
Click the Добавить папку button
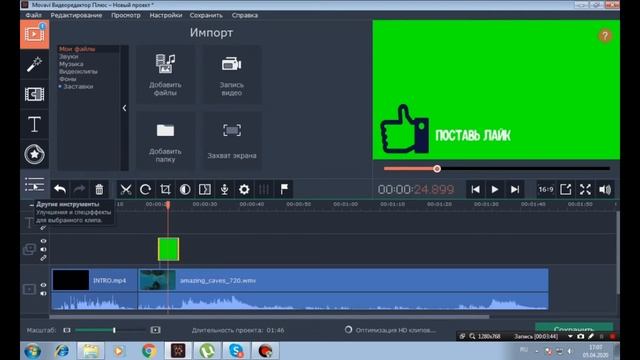(165, 141)
